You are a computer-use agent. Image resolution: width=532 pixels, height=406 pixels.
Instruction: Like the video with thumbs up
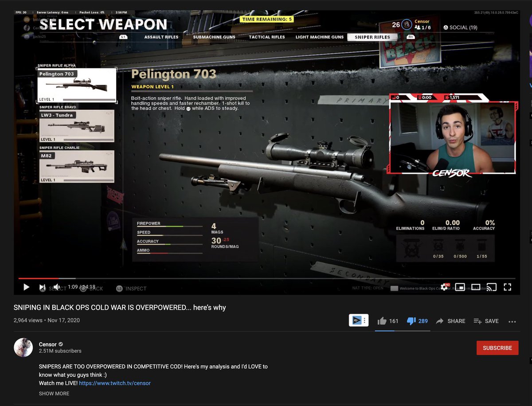tap(381, 321)
